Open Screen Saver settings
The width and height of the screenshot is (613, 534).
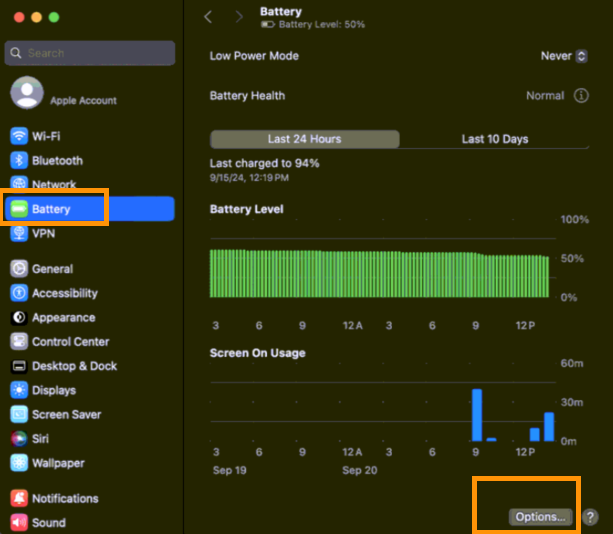point(66,415)
